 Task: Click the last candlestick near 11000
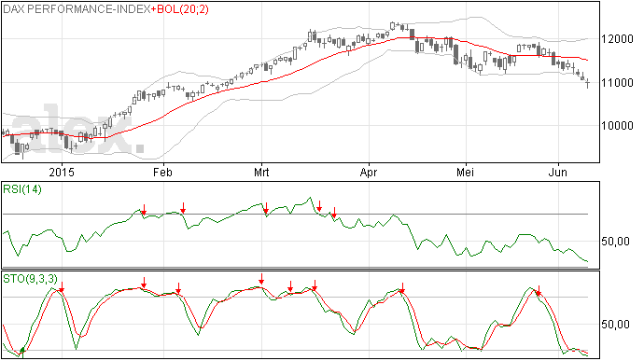588,83
